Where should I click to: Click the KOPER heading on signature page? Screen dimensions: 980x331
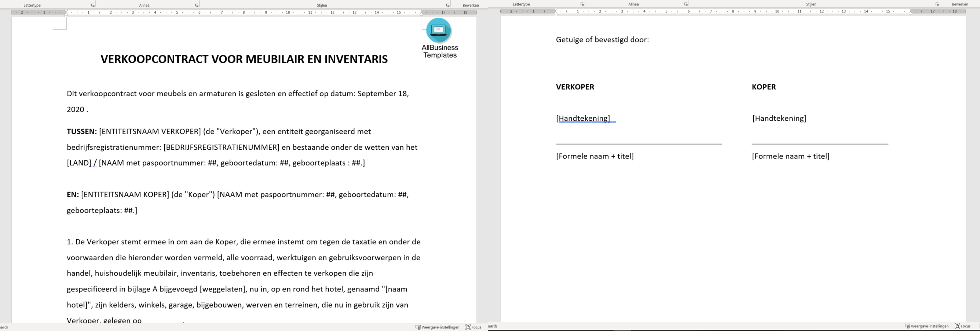click(x=764, y=87)
